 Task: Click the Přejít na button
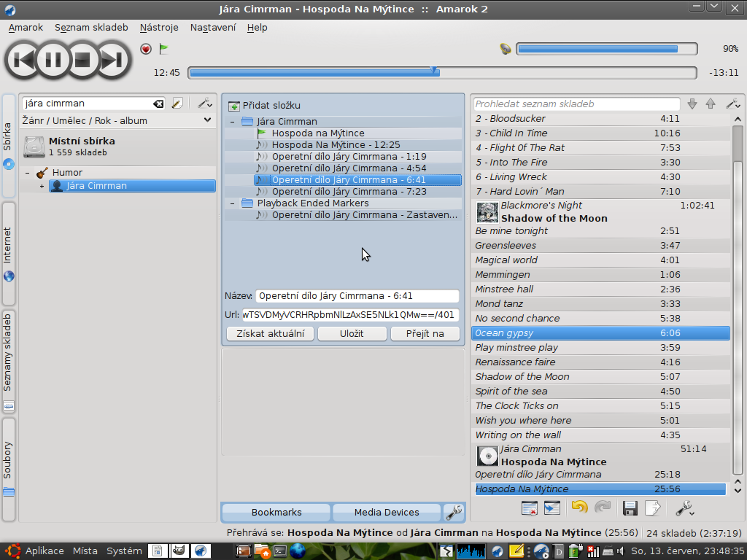tap(425, 333)
